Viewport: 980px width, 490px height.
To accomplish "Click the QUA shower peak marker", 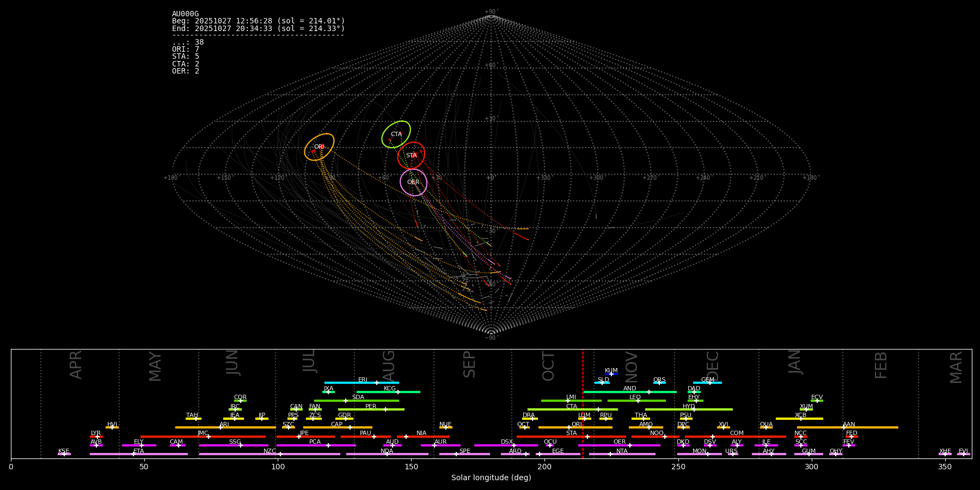I will click(765, 427).
